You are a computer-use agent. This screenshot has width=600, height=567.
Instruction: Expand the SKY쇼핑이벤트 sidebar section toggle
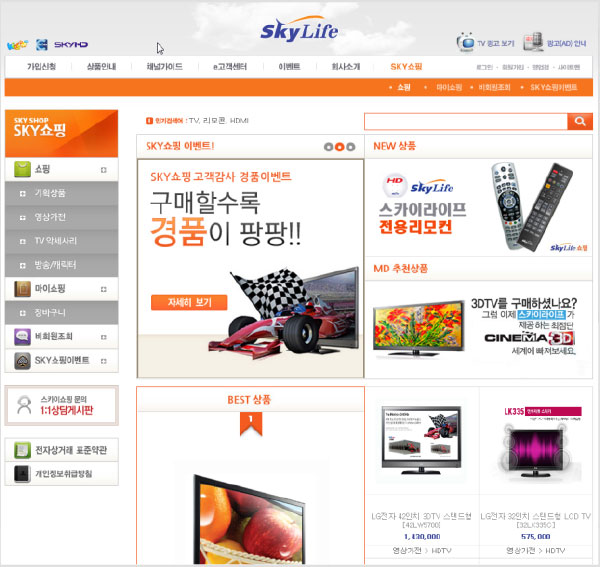[x=103, y=361]
